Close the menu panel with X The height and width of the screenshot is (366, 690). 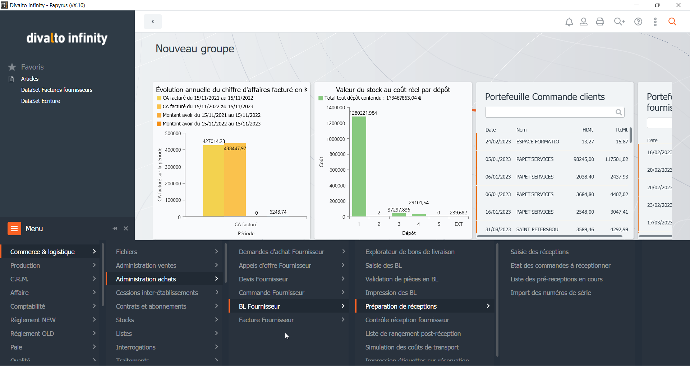[126, 228]
